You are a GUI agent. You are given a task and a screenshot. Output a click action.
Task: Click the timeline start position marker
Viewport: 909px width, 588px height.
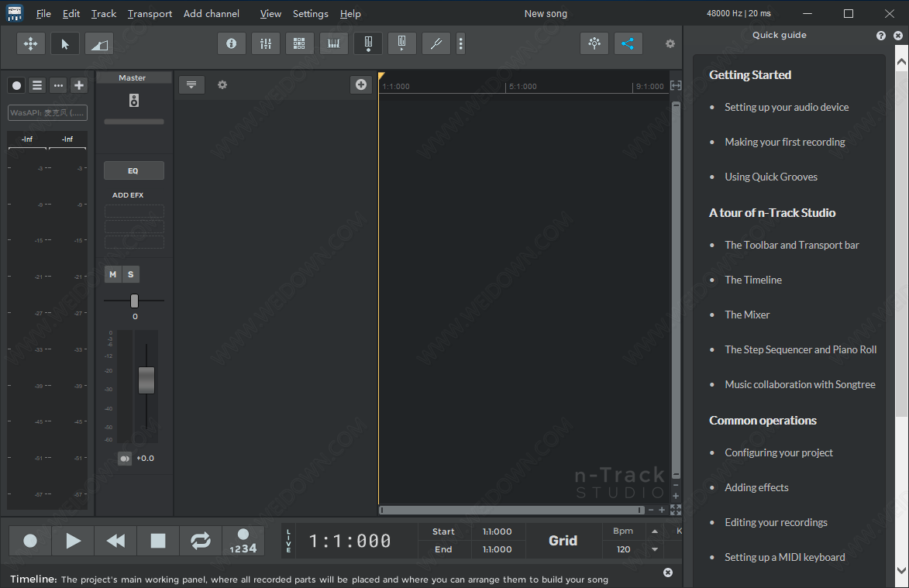[381, 76]
